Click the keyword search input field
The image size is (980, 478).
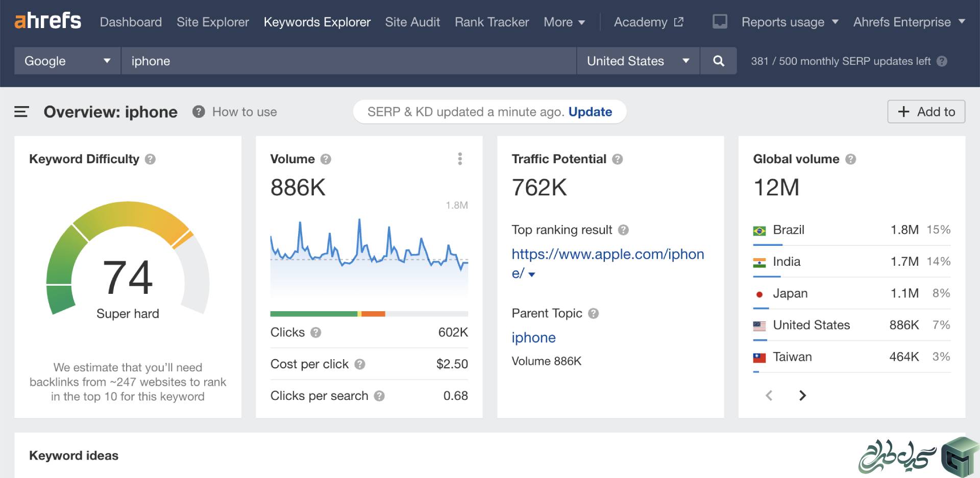pos(349,61)
